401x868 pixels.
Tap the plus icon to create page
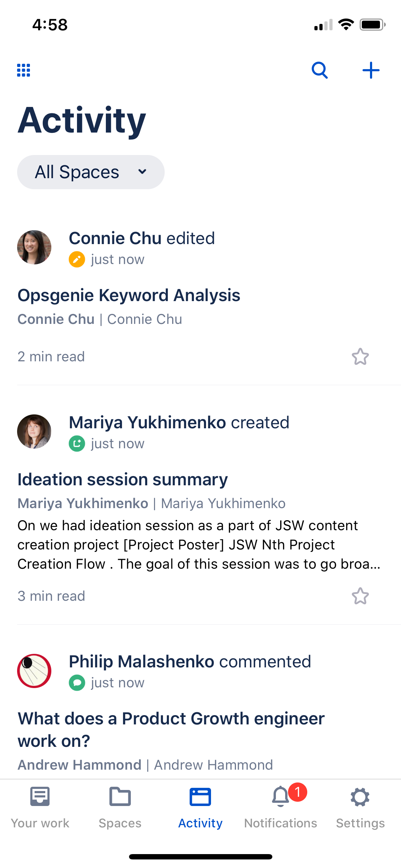371,70
